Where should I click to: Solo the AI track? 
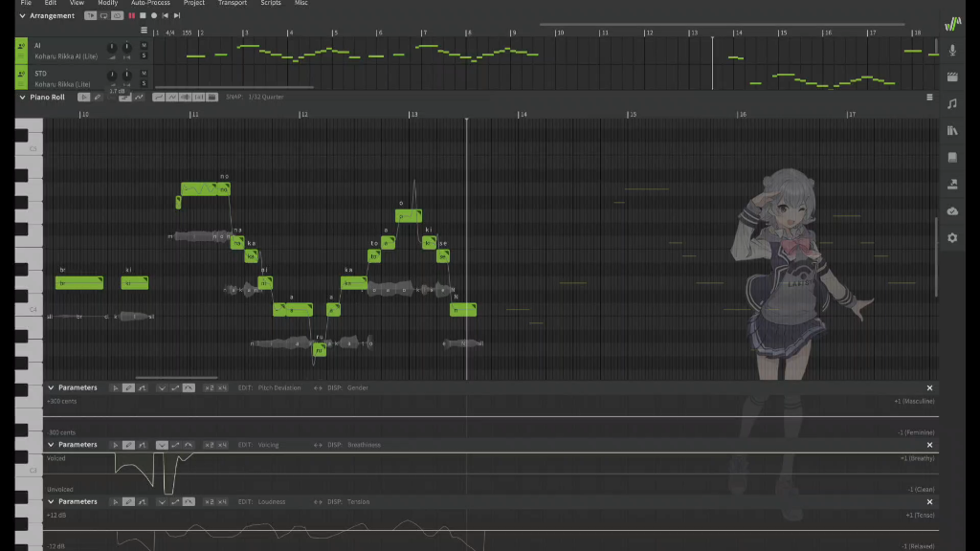[144, 55]
